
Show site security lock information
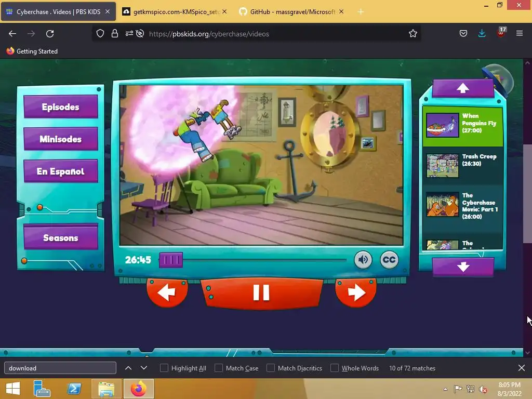pyautogui.click(x=115, y=34)
